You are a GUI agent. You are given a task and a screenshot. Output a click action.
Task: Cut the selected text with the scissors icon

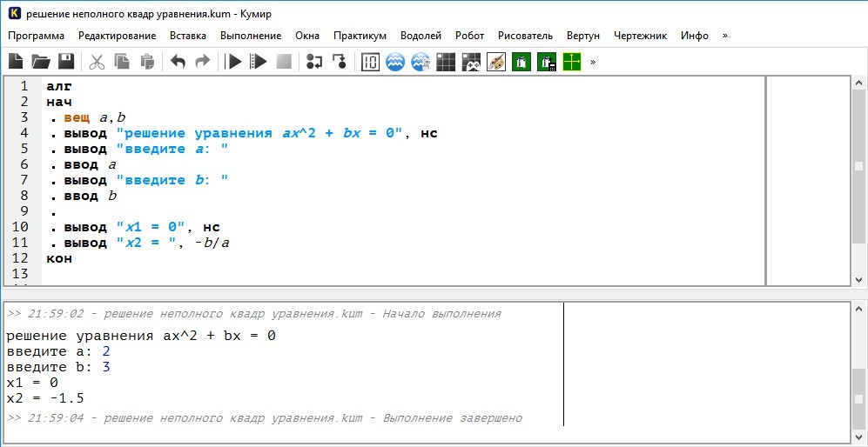pyautogui.click(x=97, y=62)
